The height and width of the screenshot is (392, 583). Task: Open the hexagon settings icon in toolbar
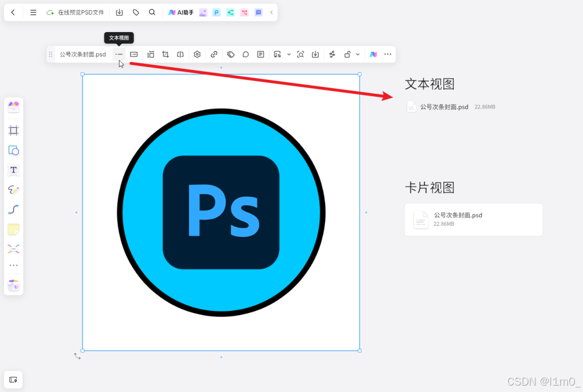pyautogui.click(x=197, y=54)
